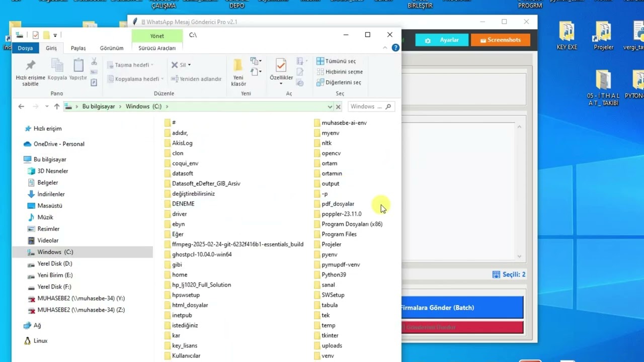The image size is (644, 362).
Task: Pin to Quick access (Hızlı erişime sabitle)
Action: [x=30, y=73]
